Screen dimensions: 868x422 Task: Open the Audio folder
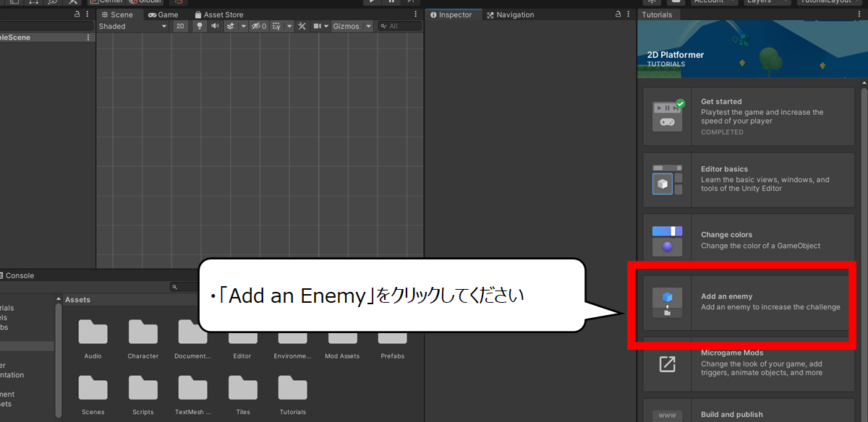pyautogui.click(x=93, y=337)
